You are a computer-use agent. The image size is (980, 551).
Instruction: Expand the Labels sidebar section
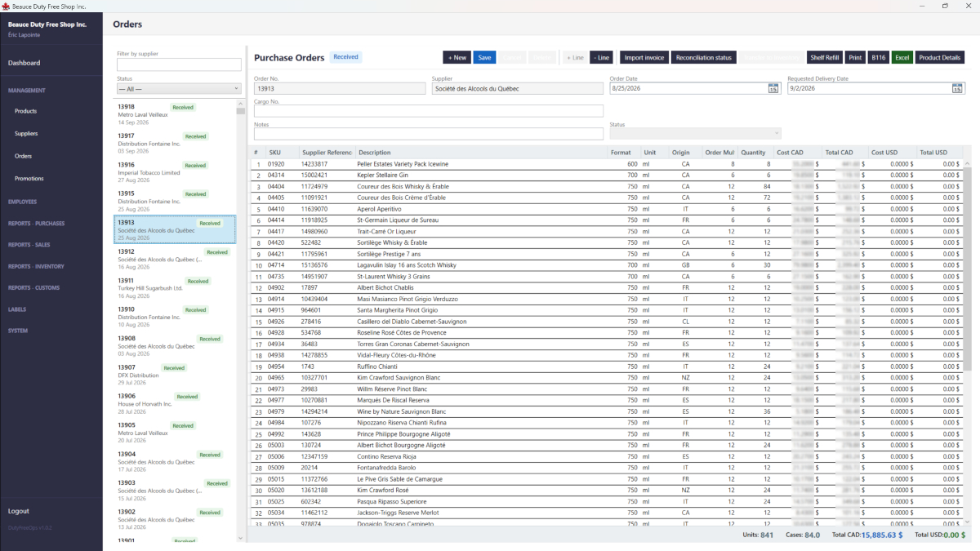click(17, 309)
